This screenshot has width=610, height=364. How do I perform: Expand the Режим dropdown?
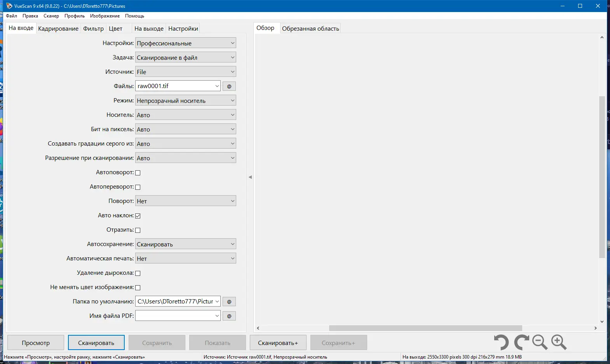click(186, 101)
